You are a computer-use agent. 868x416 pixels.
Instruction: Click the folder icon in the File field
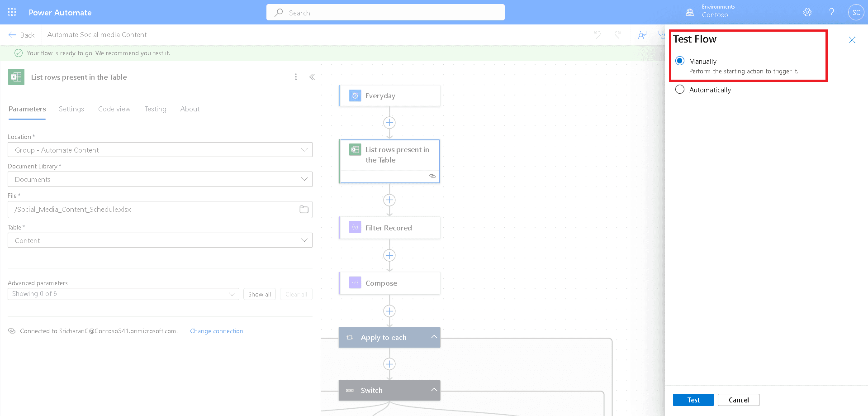click(x=304, y=209)
